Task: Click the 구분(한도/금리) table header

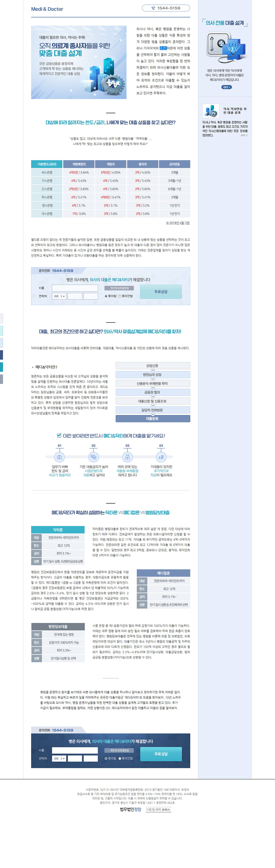Action: click(x=47, y=164)
